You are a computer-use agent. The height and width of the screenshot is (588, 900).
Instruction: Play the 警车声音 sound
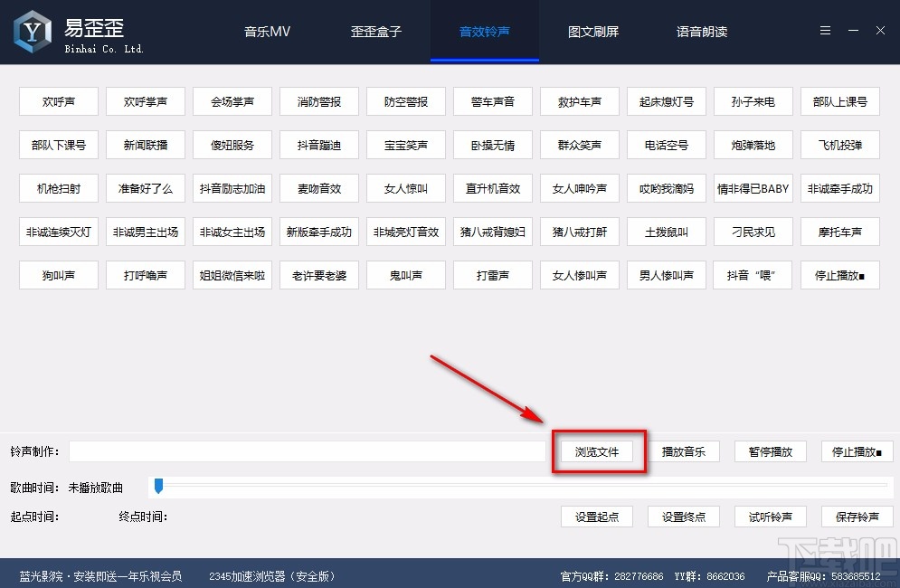tap(492, 101)
